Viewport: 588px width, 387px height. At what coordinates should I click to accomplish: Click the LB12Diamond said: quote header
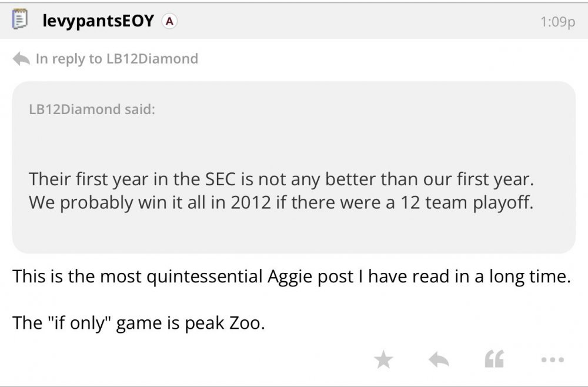click(x=92, y=110)
